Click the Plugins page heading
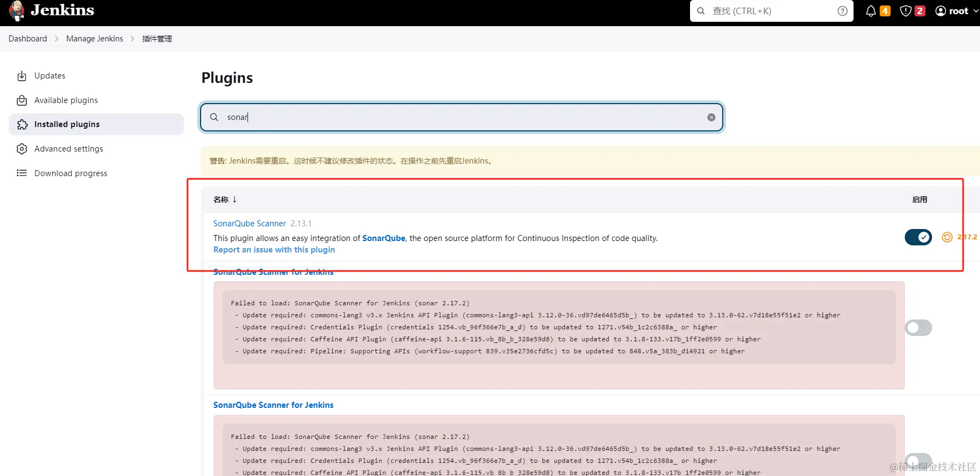Image resolution: width=980 pixels, height=476 pixels. (227, 78)
